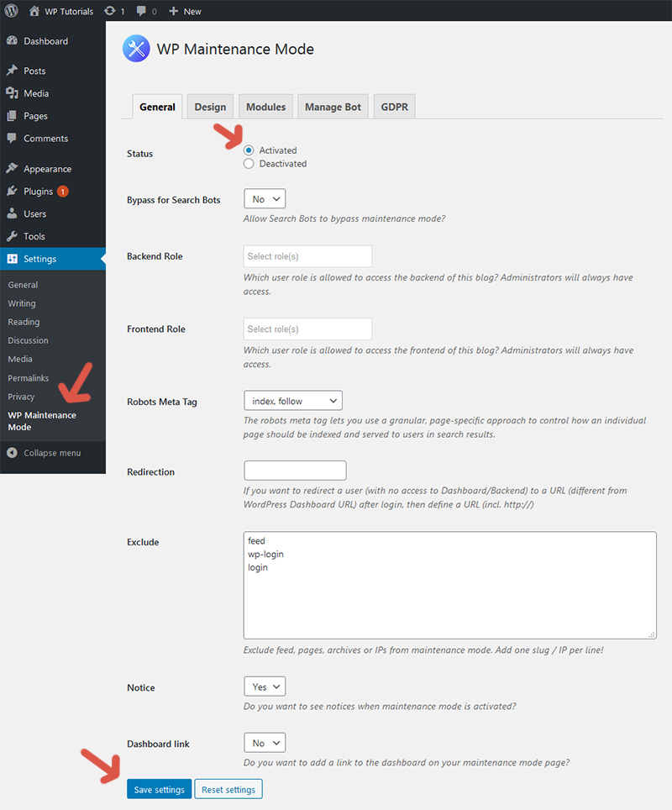The image size is (672, 810).
Task: Open WP Maintenance Mode submenu item
Action: click(42, 421)
